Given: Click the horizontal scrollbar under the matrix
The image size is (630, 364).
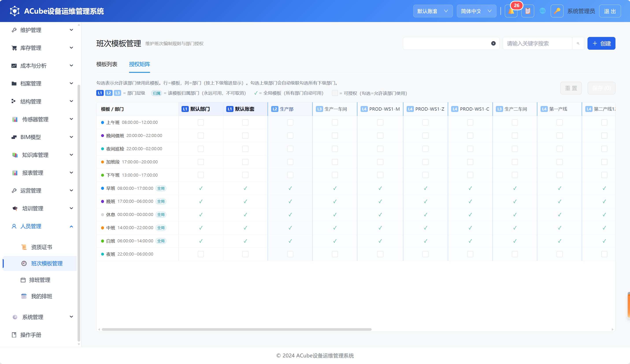Looking at the screenshot, I should click(x=237, y=329).
